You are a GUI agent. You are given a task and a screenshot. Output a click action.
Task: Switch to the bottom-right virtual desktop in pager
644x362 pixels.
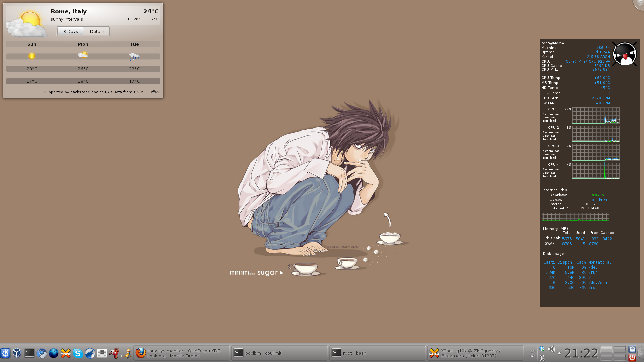[620, 357]
